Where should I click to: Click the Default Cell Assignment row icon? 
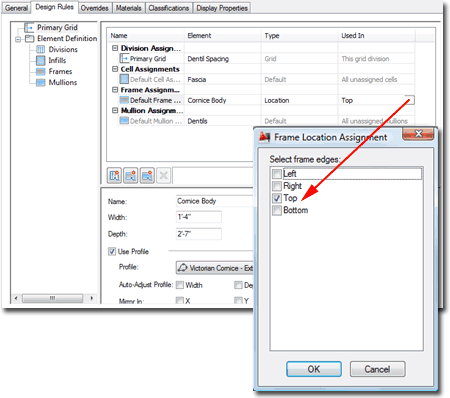[124, 79]
